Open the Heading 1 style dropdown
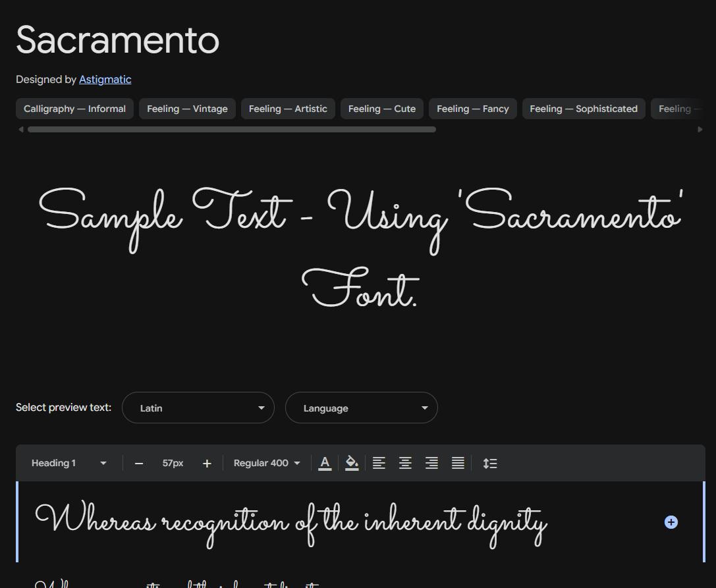The image size is (716, 588). tap(69, 463)
